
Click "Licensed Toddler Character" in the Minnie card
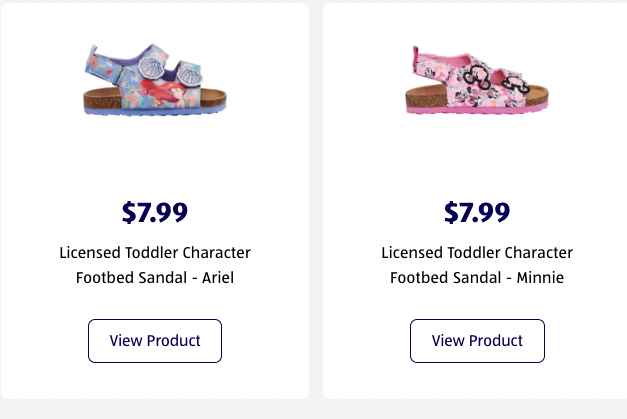tap(477, 252)
